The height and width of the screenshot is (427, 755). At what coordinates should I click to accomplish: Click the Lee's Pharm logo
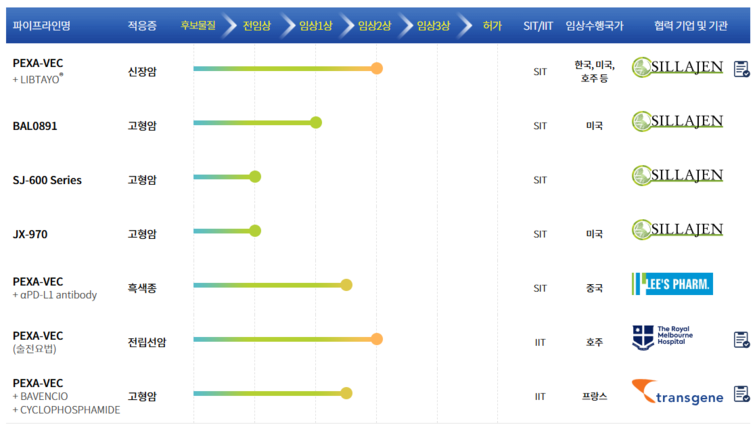672,284
